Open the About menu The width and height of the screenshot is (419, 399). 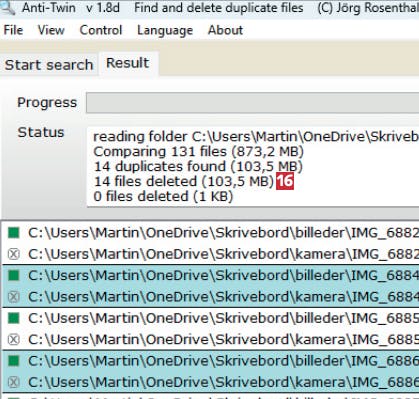point(225,30)
